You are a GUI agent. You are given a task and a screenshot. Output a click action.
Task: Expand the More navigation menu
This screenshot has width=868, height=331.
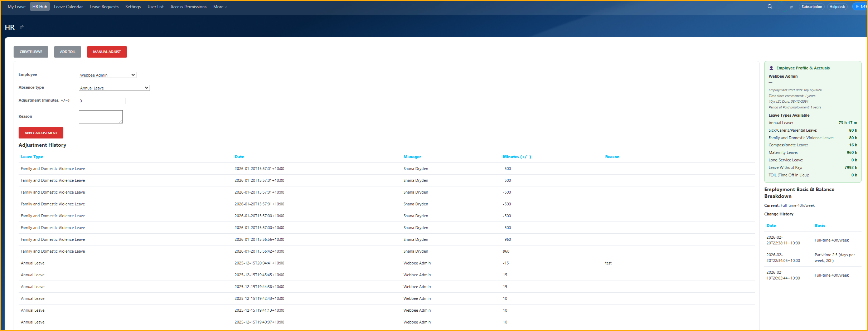tap(220, 7)
